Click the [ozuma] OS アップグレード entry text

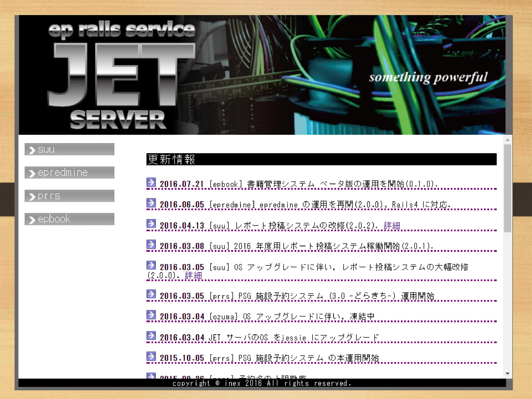(x=292, y=317)
